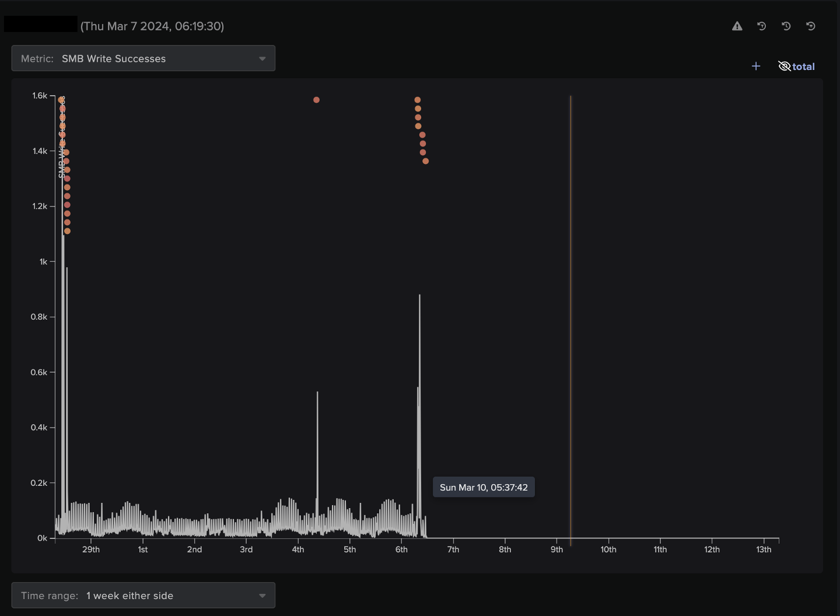Viewport: 840px width, 616px height.
Task: Click the 10th label on x-axis
Action: tap(608, 549)
